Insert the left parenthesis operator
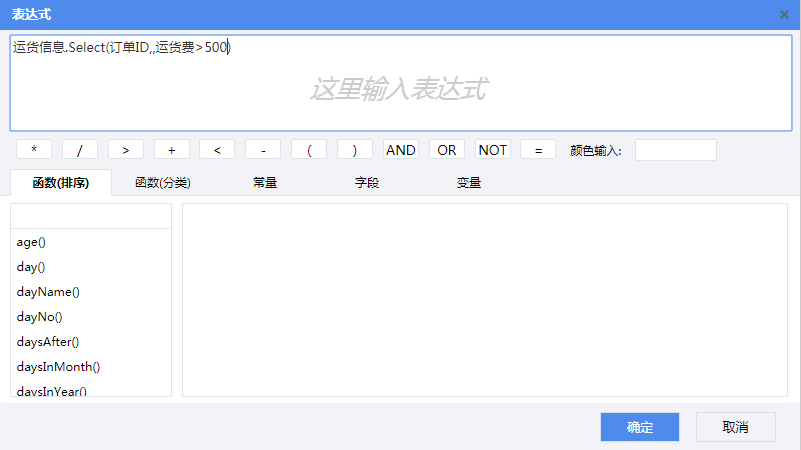Viewport: 801px width, 450px height. coord(309,150)
